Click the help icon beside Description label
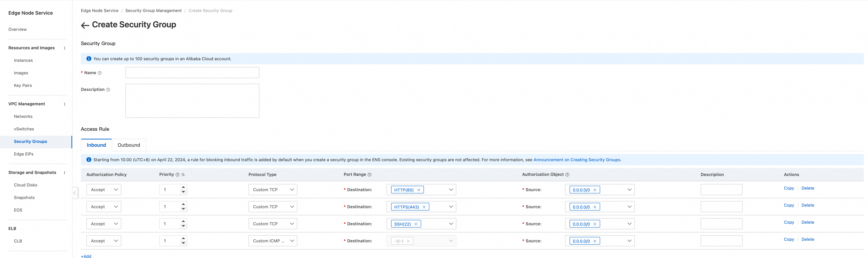 108,90
